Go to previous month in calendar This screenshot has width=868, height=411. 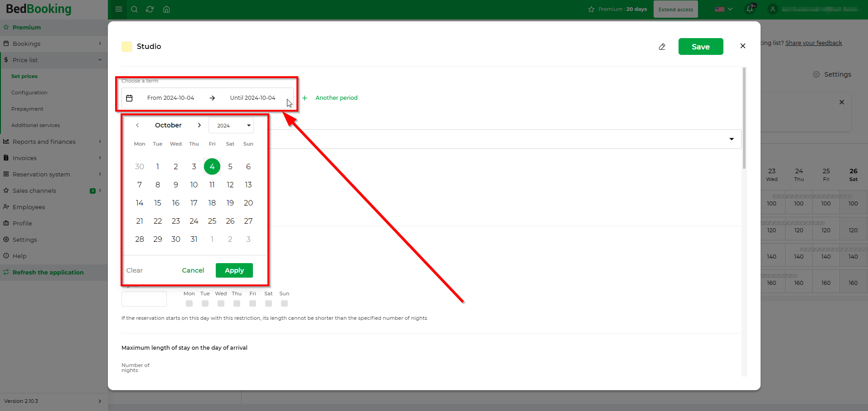click(137, 125)
